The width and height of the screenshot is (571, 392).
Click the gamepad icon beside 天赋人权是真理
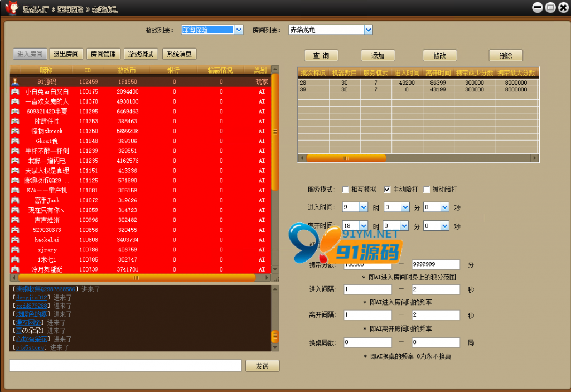15,170
